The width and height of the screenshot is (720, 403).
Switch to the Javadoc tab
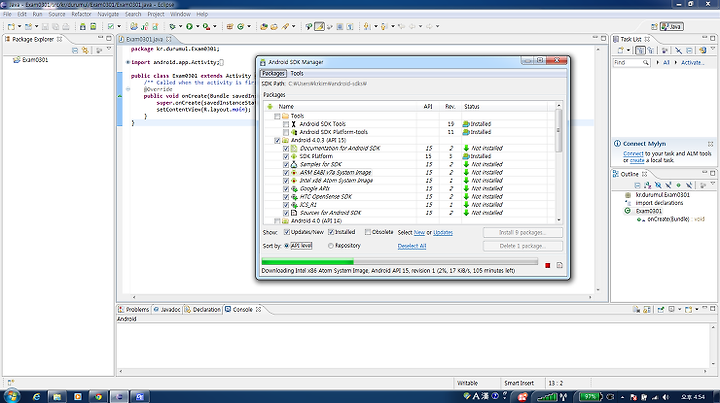tap(166, 310)
